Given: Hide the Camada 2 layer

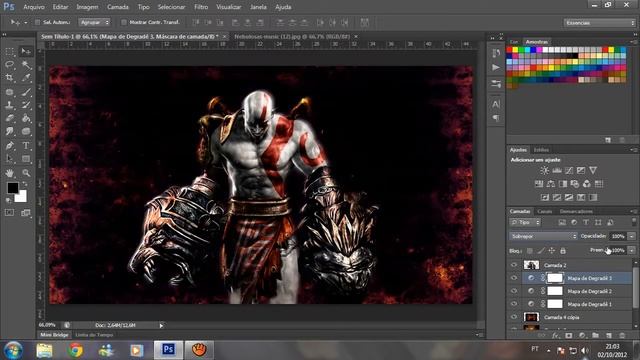Looking at the screenshot, I should [x=514, y=265].
